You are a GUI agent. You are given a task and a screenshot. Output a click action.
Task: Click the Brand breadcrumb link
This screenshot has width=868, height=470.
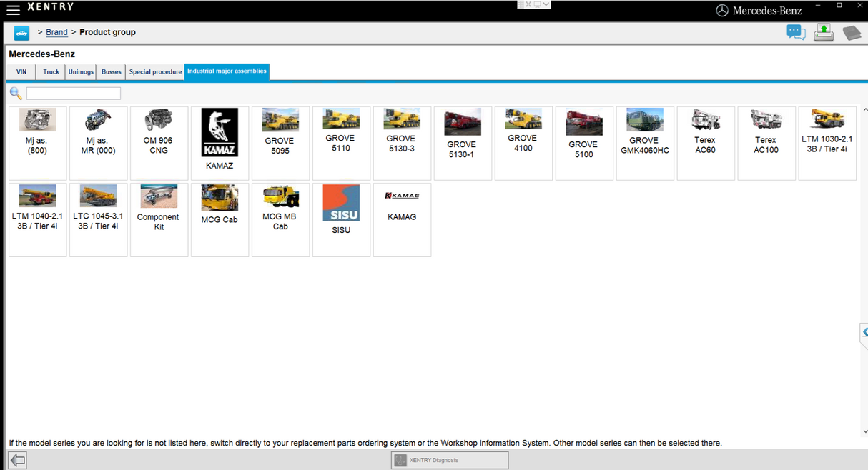[56, 32]
